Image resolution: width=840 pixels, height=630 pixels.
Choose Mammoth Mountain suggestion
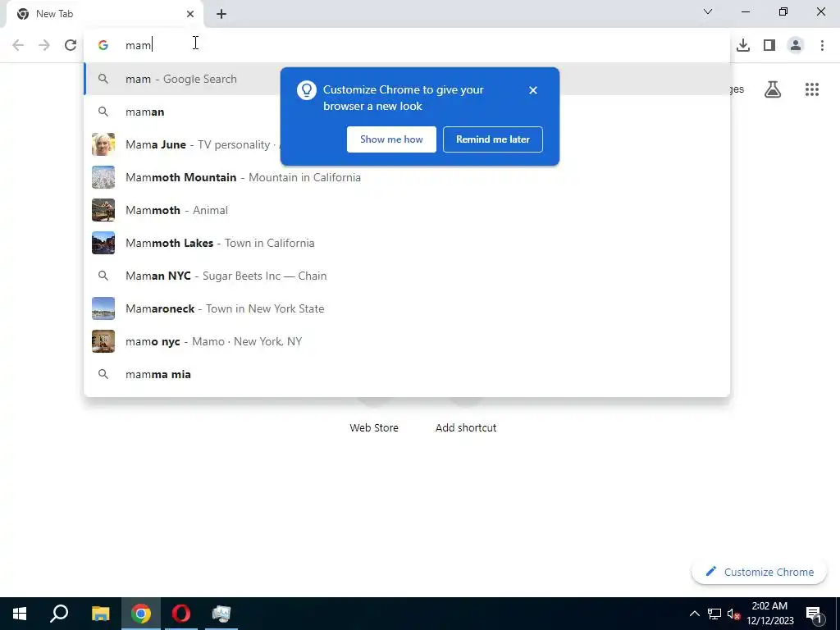(407, 177)
